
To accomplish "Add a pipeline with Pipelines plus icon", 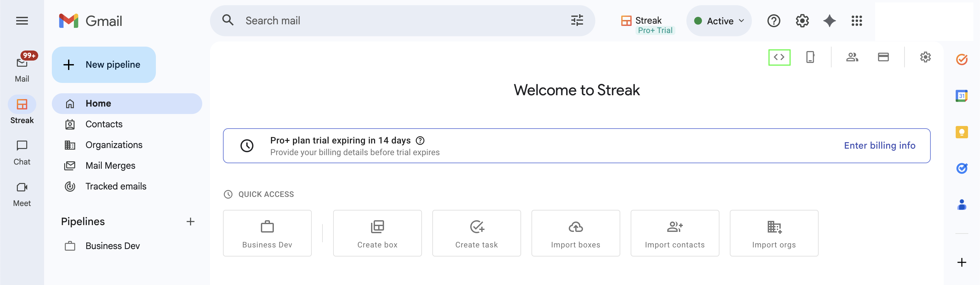I will [x=190, y=222].
